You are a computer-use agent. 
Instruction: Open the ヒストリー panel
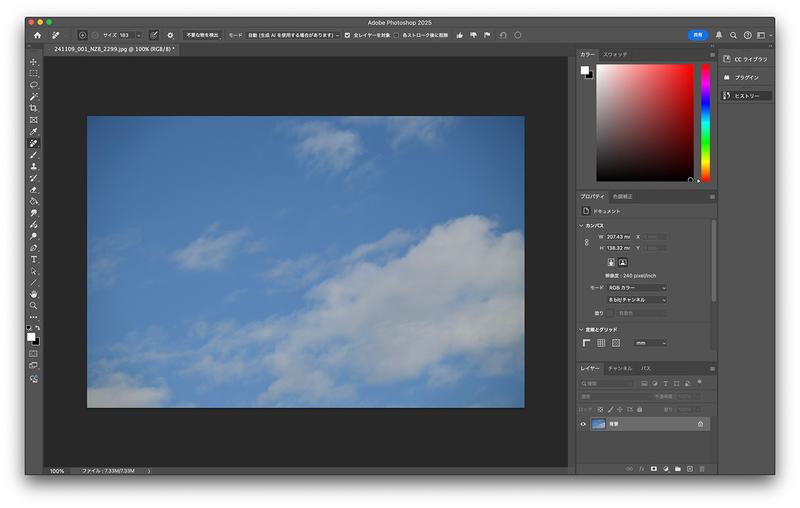tap(745, 96)
